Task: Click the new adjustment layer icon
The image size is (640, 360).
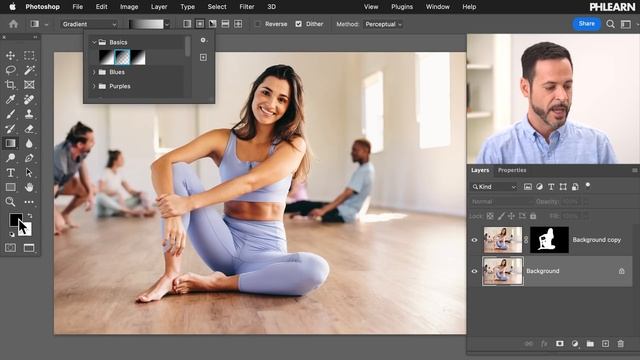Action: point(575,344)
